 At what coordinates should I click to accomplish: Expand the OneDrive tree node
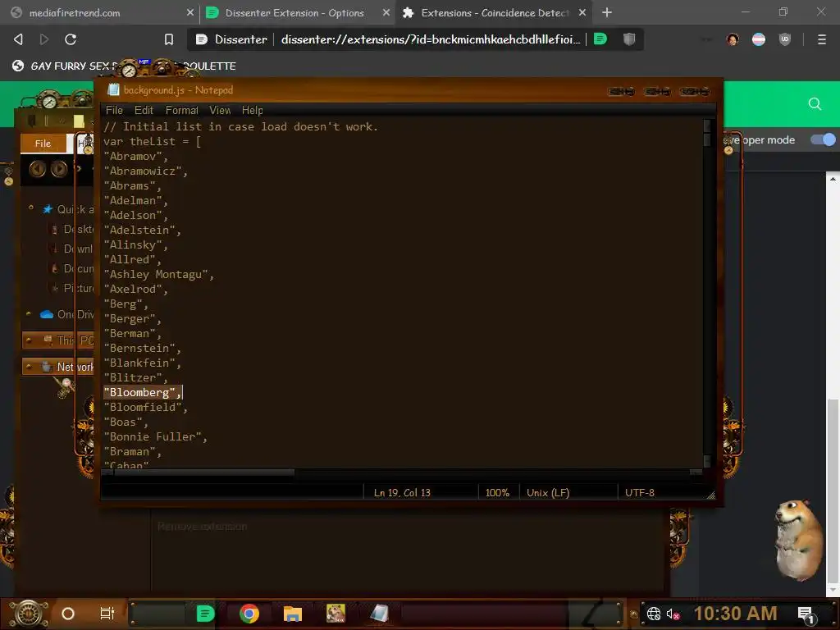pos(29,314)
